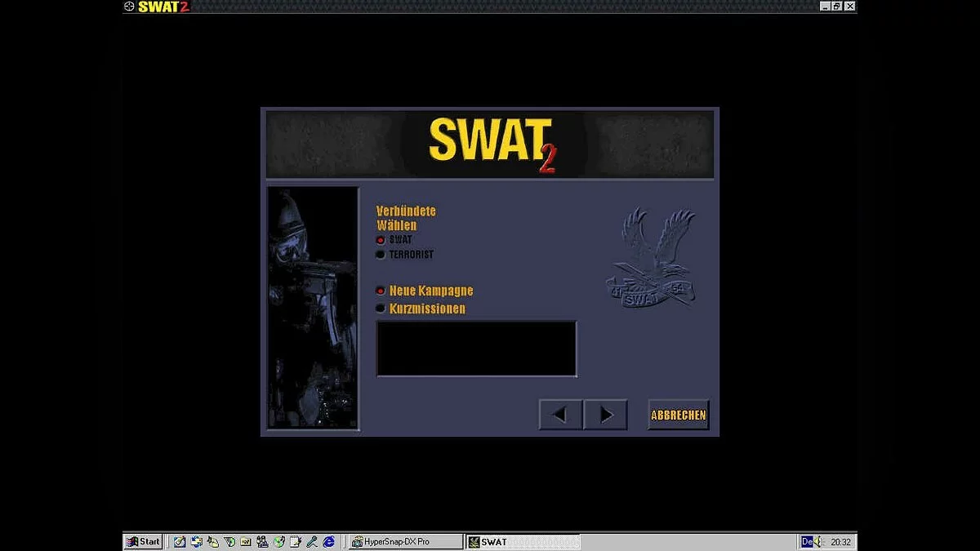Close the SWAT 2 window
Image resolution: width=980 pixels, height=551 pixels.
[850, 6]
